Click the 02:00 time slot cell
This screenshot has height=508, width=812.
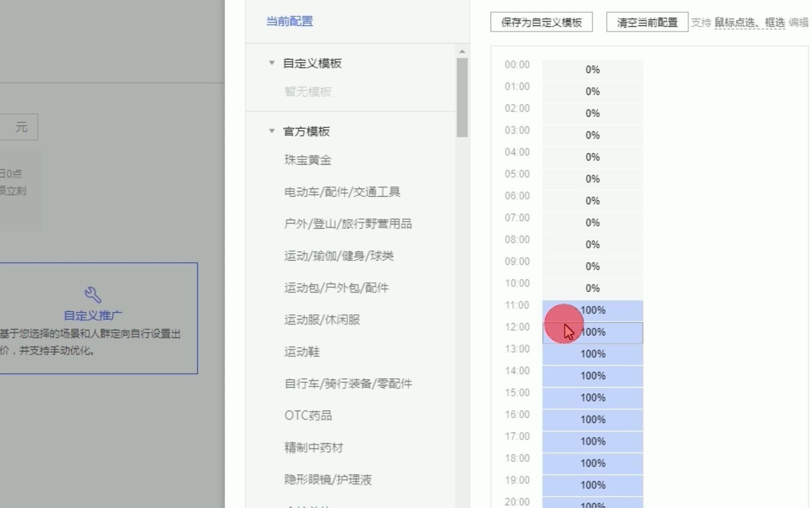[x=593, y=113]
